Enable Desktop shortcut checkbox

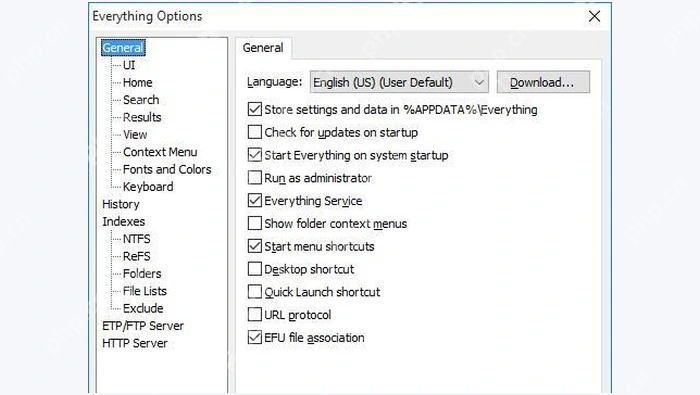[x=254, y=269]
